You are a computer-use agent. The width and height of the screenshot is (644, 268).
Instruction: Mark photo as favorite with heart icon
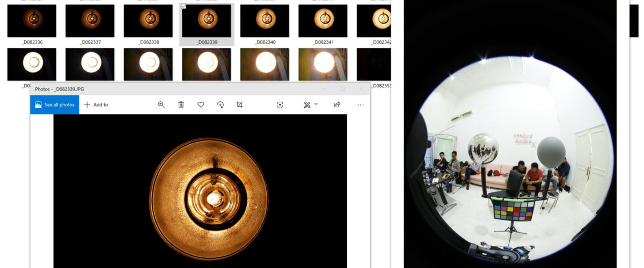pos(201,105)
